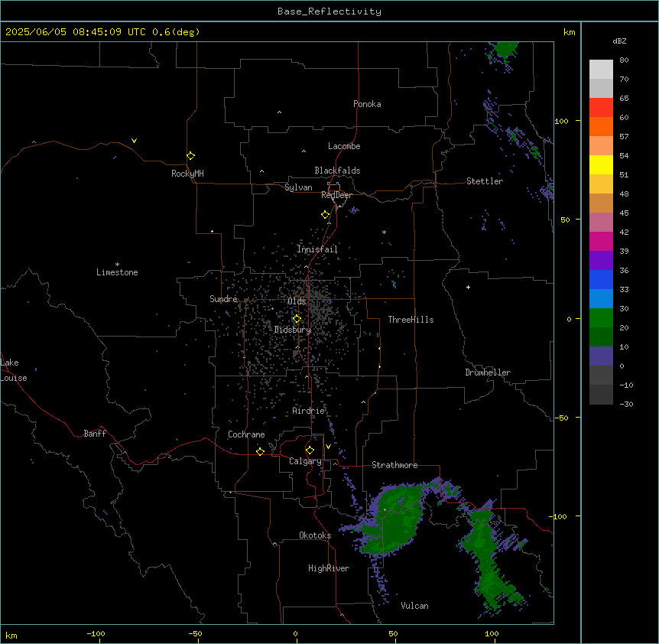Click the green echo at top right corner
Screen dimensions: 659x644
click(505, 49)
